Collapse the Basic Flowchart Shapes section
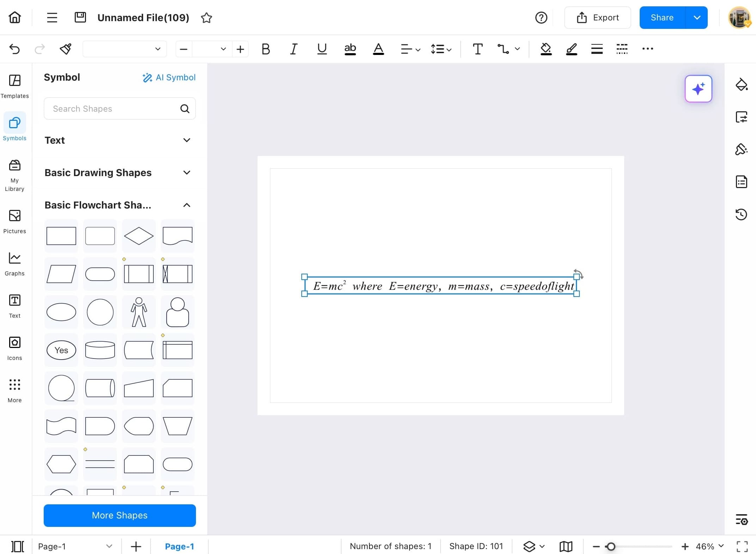756x554 pixels. [x=186, y=205]
